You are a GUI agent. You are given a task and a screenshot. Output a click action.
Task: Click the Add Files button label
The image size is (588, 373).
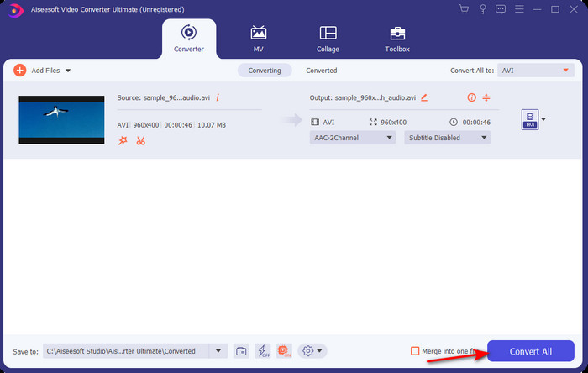(x=45, y=71)
